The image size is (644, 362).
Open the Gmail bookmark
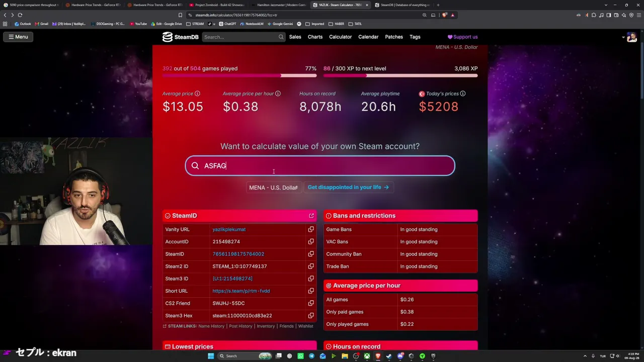[42, 24]
